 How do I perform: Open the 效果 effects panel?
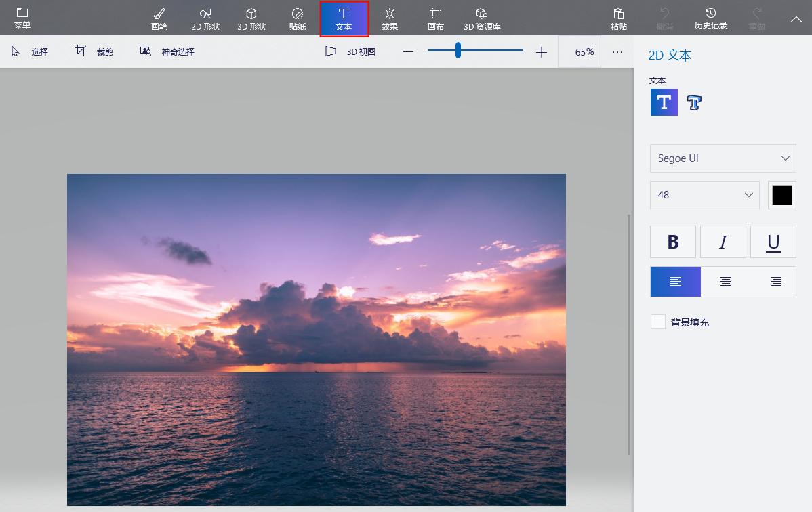click(x=390, y=19)
